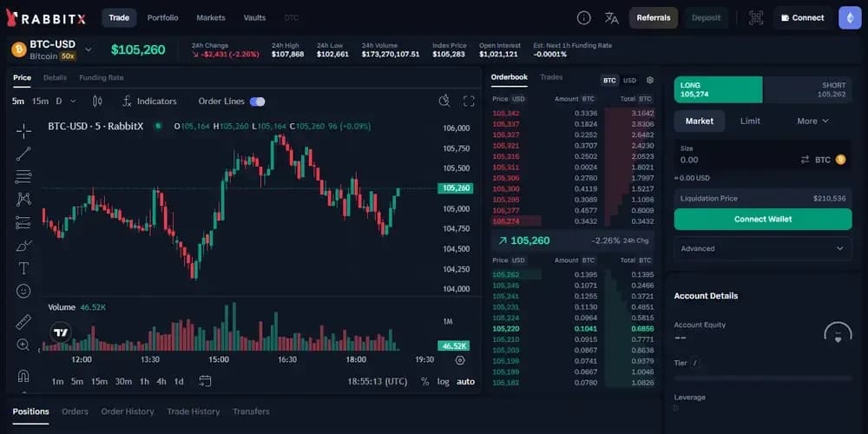Open the Transfers tab
The image size is (868, 434).
(252, 411)
